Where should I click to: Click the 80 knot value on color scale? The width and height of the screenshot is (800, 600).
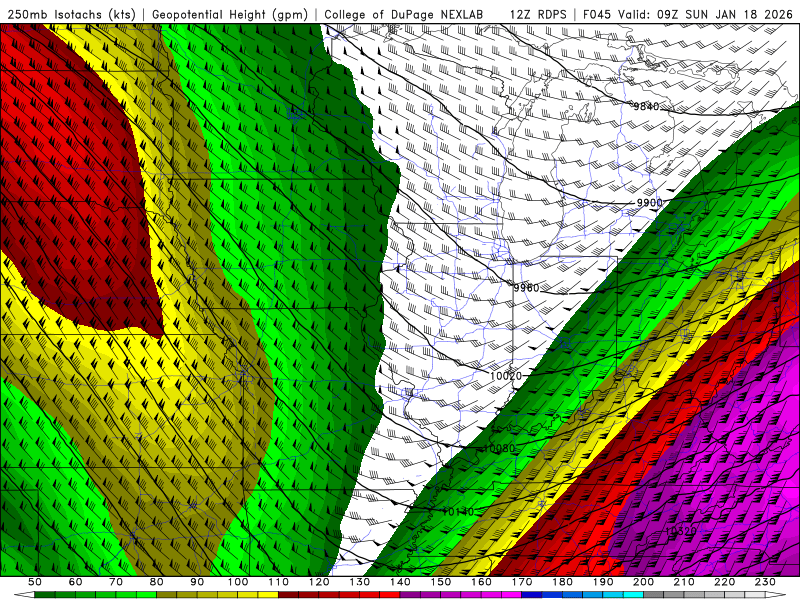click(157, 582)
